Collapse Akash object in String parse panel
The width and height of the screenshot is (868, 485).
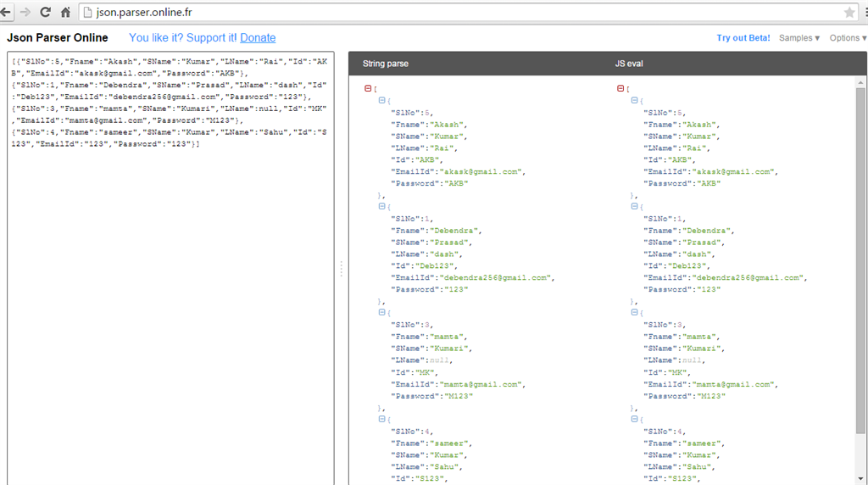[x=382, y=100]
